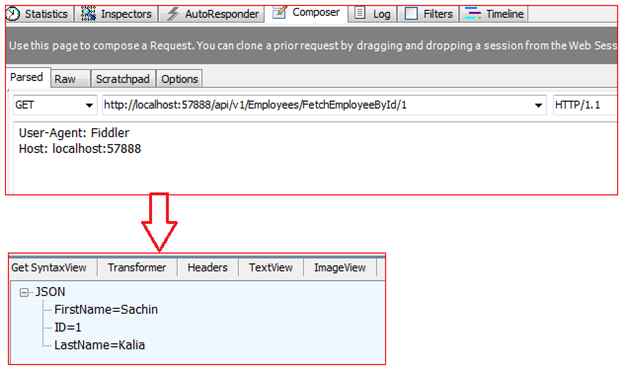Click the User-Agent: Fiddler header line
The height and width of the screenshot is (371, 628).
(74, 133)
